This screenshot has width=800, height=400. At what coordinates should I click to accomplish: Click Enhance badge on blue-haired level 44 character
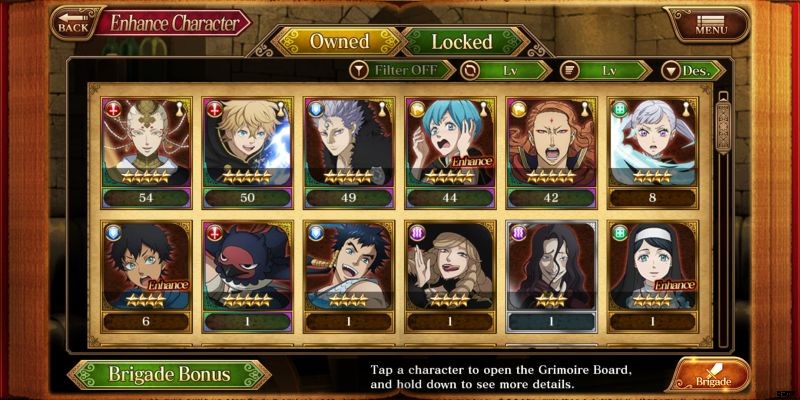(x=472, y=162)
